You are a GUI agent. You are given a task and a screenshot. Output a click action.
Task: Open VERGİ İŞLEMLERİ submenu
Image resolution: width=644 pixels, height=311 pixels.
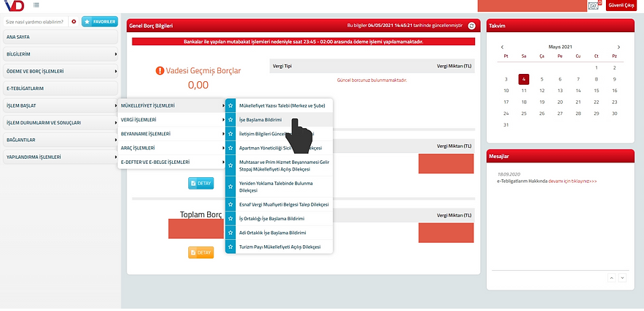click(x=172, y=119)
